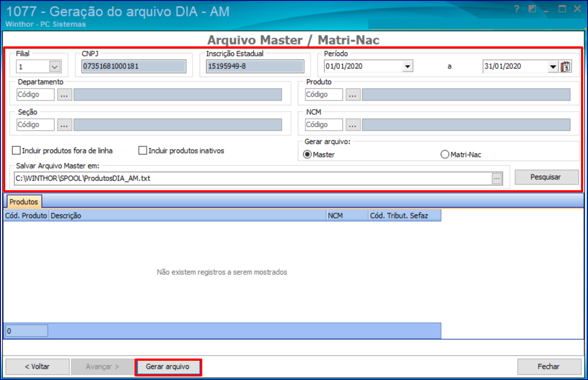588x380 pixels.
Task: Maximize the window
Action: click(x=563, y=9)
